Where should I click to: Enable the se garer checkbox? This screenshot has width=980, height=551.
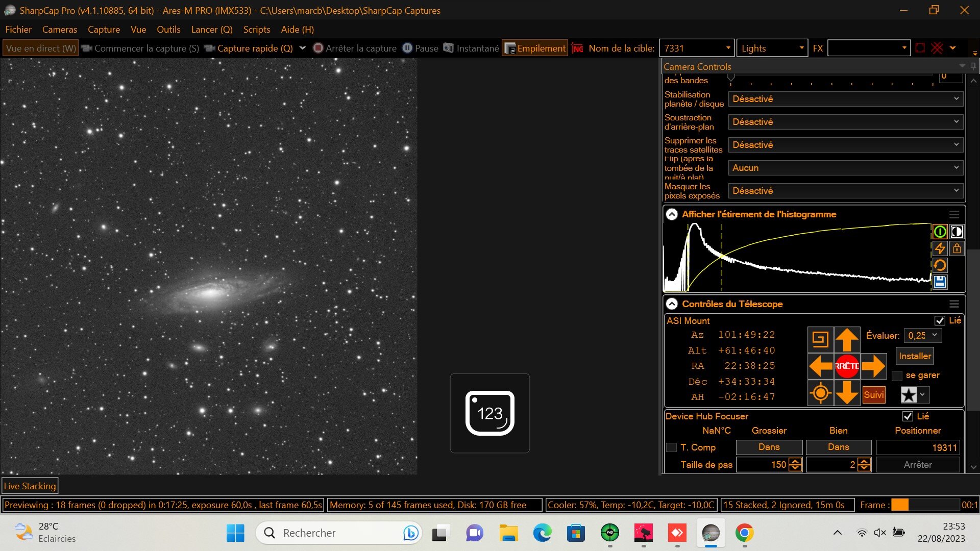897,375
